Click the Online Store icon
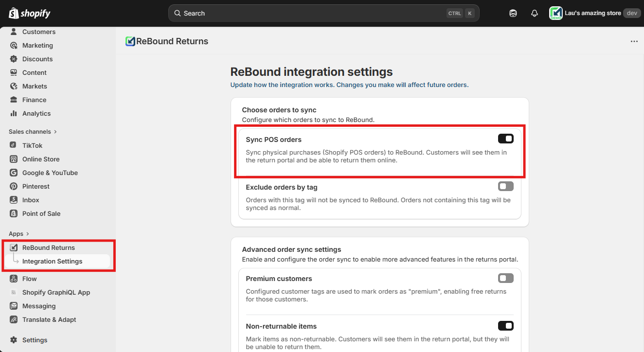The height and width of the screenshot is (352, 644). pos(14,159)
